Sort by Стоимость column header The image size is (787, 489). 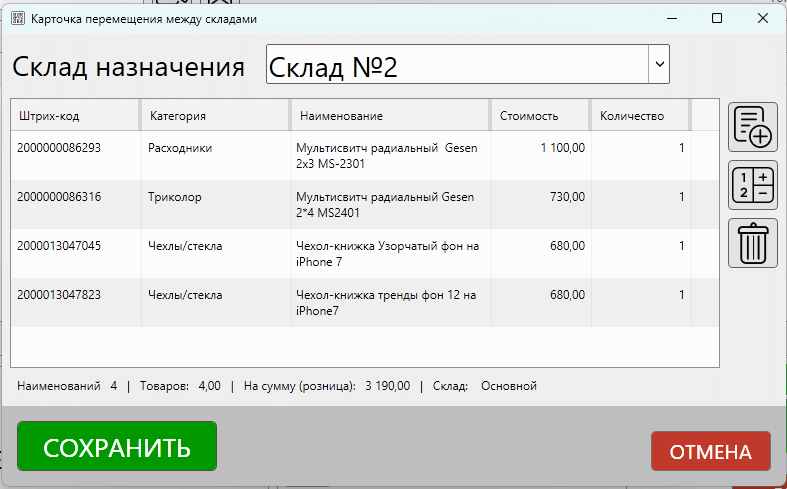point(541,116)
